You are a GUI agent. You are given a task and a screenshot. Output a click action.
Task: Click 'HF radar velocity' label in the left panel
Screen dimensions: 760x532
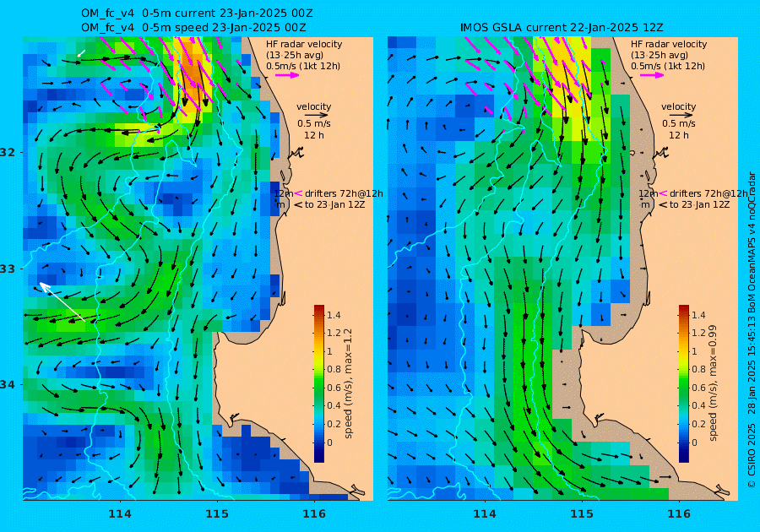tap(304, 44)
